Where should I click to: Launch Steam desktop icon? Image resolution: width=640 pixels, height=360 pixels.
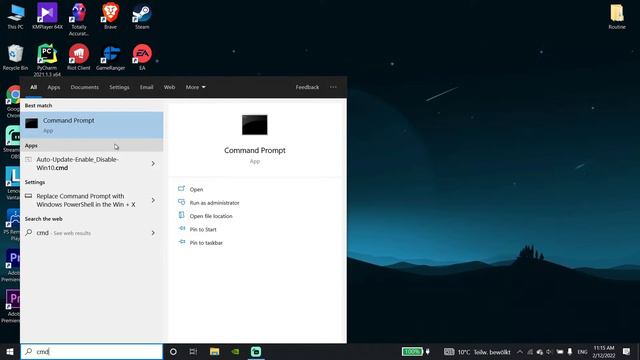[142, 16]
